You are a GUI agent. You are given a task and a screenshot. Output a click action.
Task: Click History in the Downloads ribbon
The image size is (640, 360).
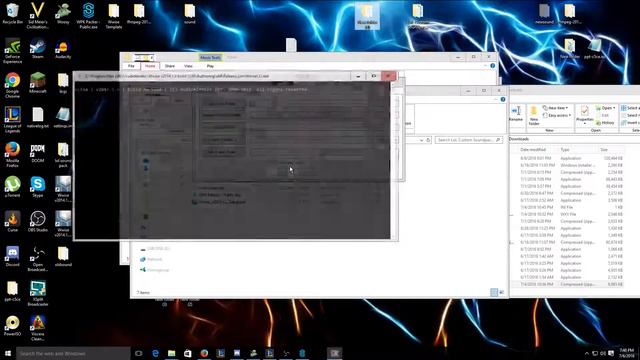tap(605, 122)
